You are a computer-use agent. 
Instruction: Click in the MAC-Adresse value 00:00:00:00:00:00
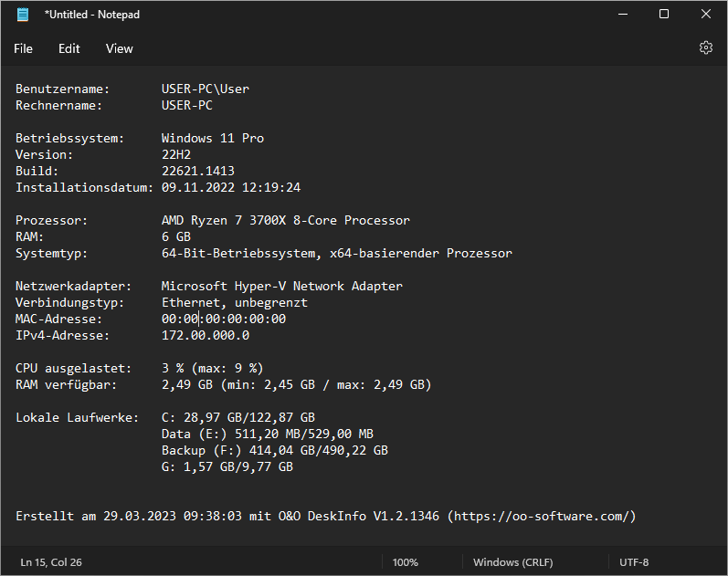[x=224, y=319]
